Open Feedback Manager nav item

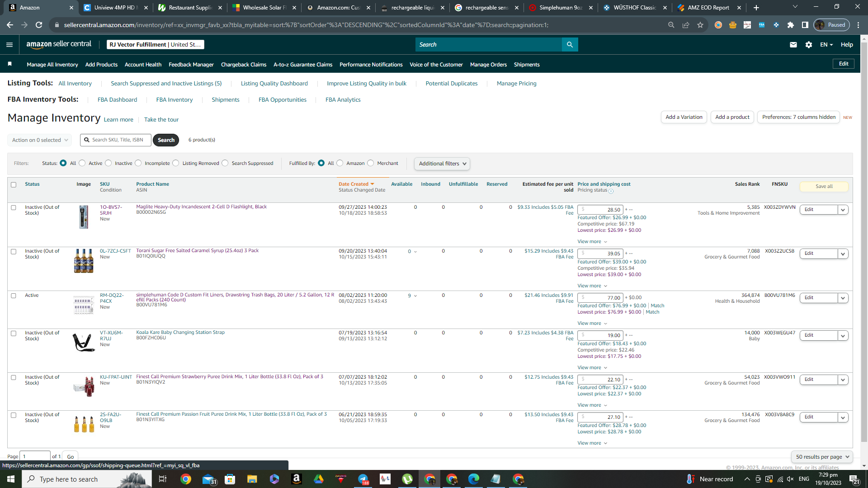point(191,65)
